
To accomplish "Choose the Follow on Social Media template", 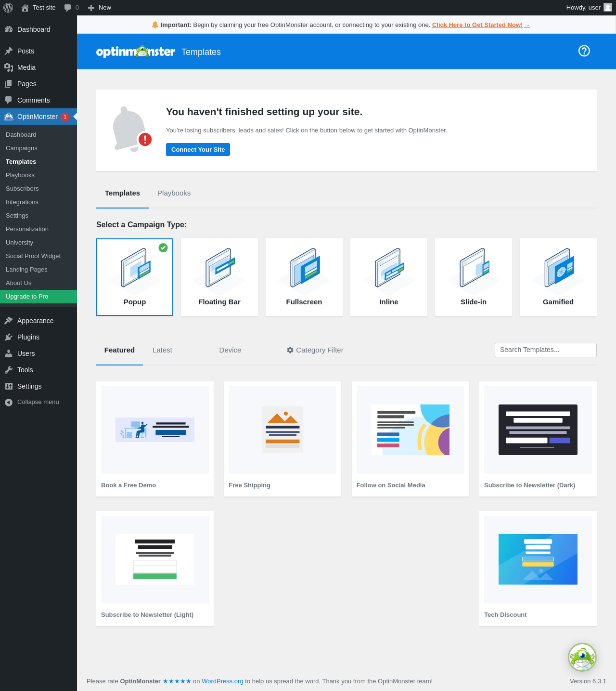I will click(411, 439).
